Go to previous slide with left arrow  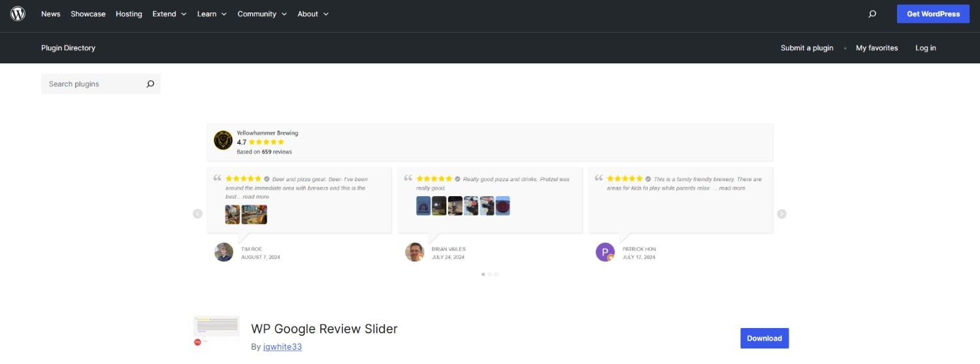[197, 214]
